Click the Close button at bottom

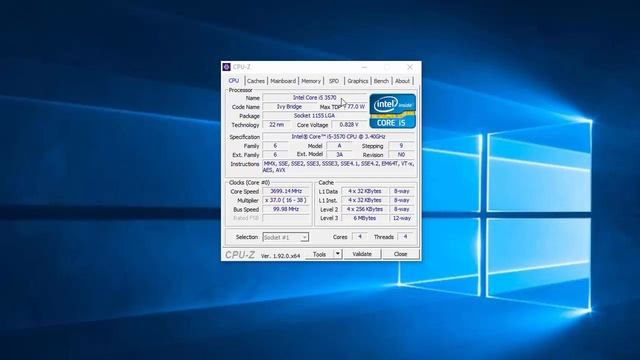[x=400, y=254]
